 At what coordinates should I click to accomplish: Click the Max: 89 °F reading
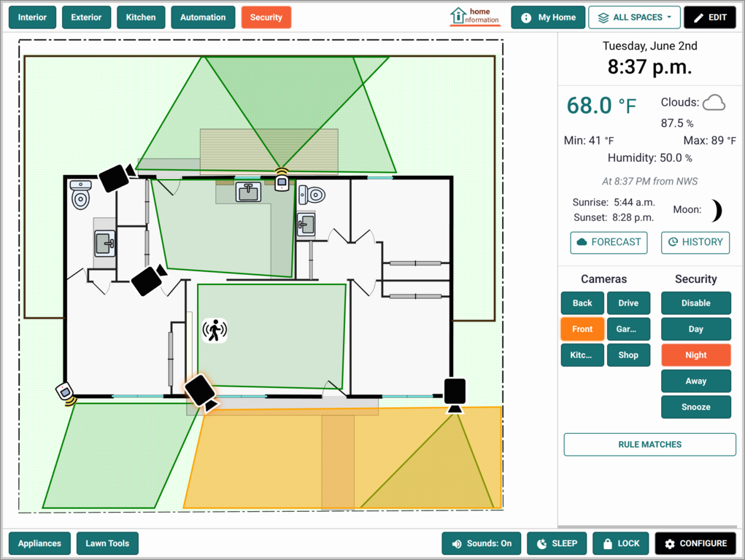click(x=709, y=141)
